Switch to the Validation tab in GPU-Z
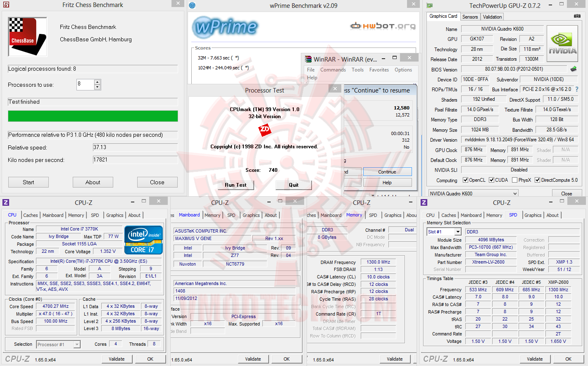This screenshot has height=366, width=588. click(x=492, y=17)
